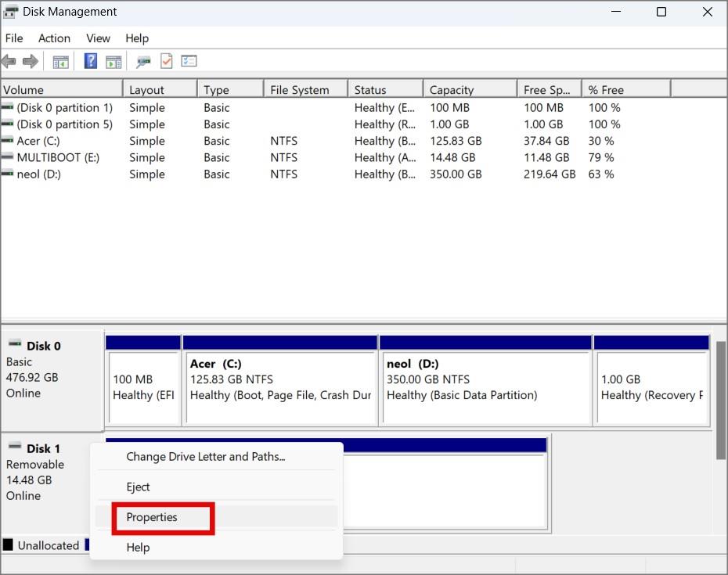Image resolution: width=728 pixels, height=575 pixels.
Task: Click the Disk 1 header icon
Action: (x=15, y=447)
